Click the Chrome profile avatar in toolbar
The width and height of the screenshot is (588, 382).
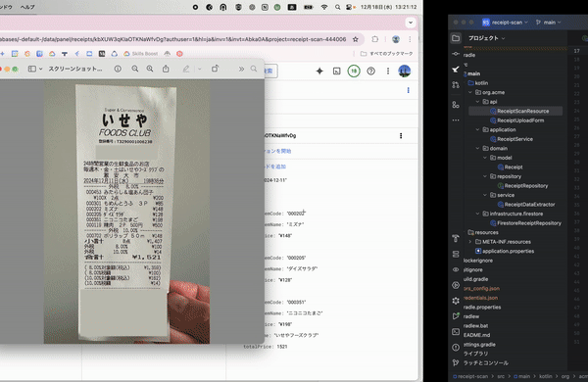coord(395,39)
